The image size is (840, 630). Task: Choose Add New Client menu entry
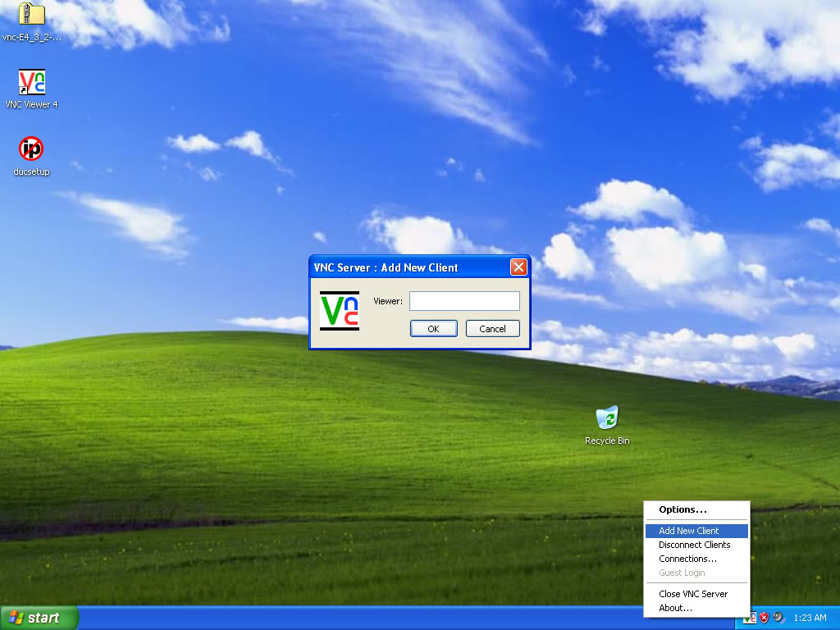689,531
